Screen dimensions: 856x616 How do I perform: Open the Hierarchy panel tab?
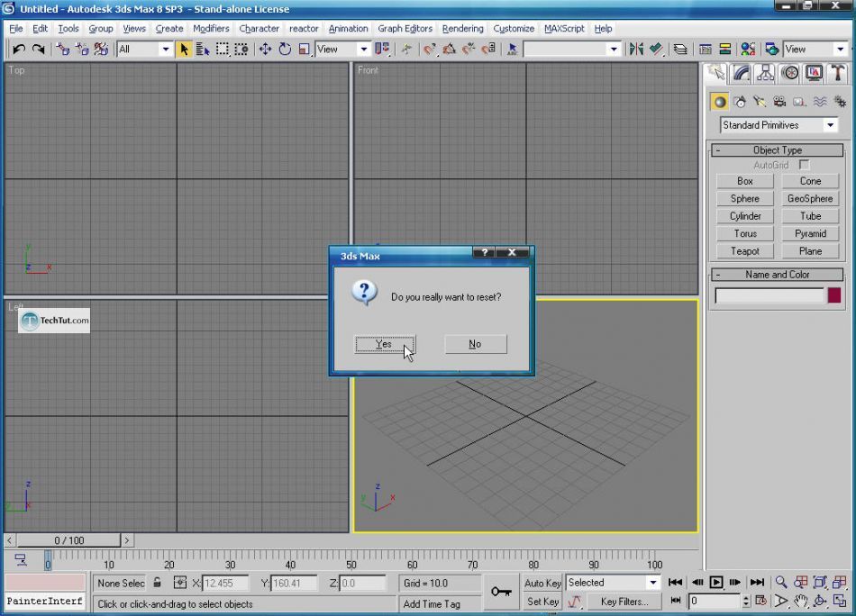click(765, 73)
